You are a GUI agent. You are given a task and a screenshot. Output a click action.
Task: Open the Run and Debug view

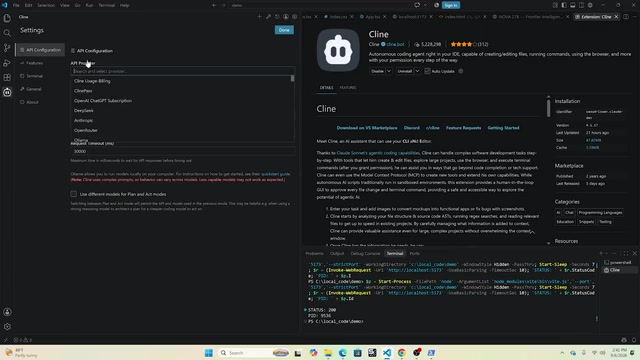click(7, 62)
